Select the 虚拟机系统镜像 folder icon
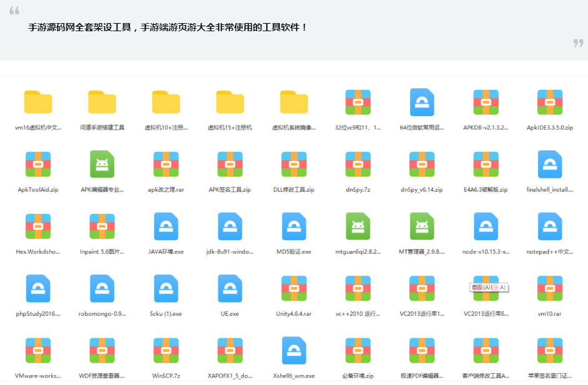 point(294,102)
